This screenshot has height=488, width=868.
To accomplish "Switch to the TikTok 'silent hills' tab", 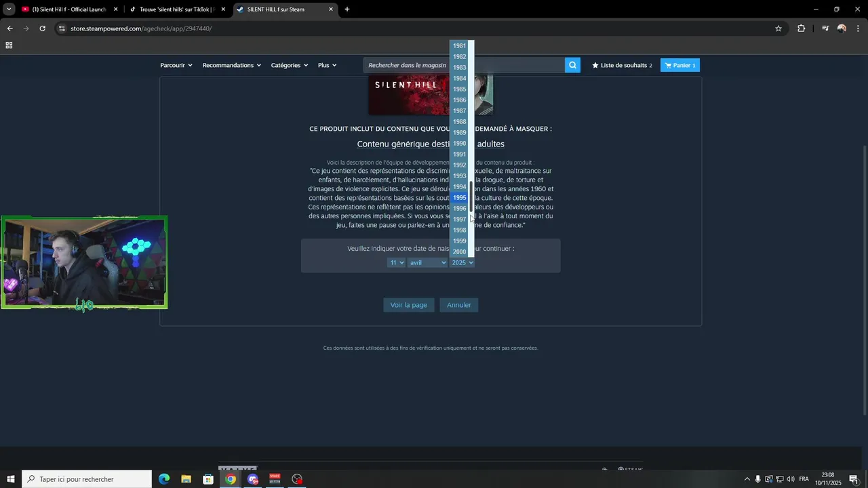I will tap(176, 9).
